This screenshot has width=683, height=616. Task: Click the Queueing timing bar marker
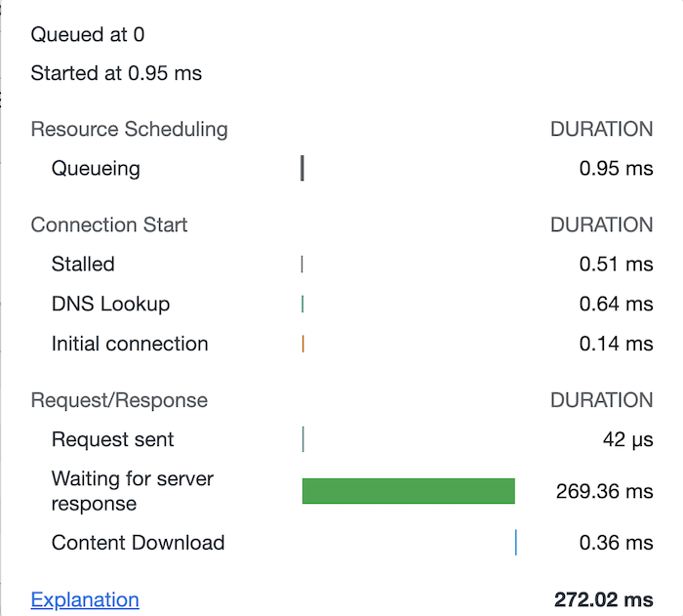click(302, 168)
